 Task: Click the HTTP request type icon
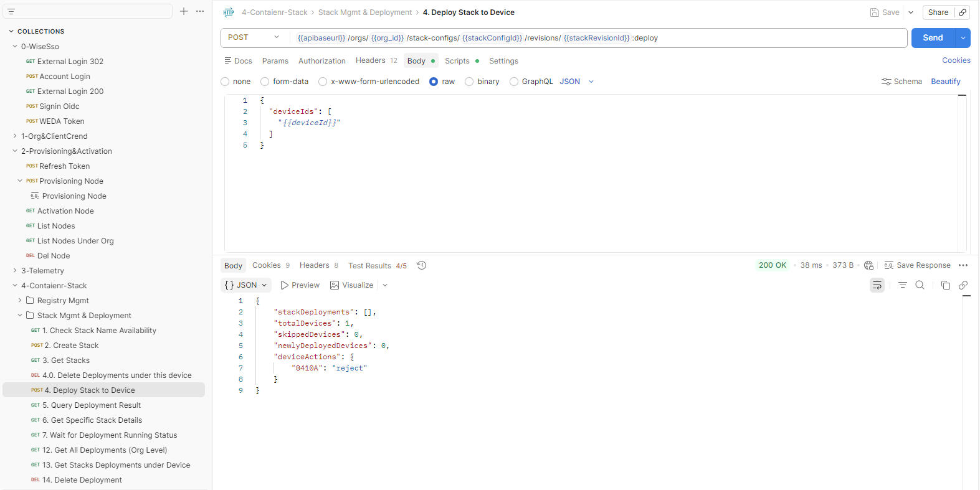pos(229,12)
